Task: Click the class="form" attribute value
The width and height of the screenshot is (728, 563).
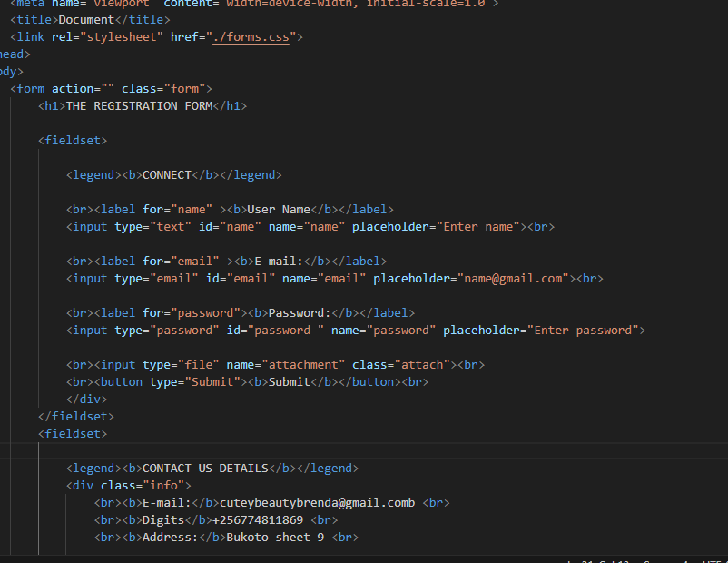Action: coord(185,89)
